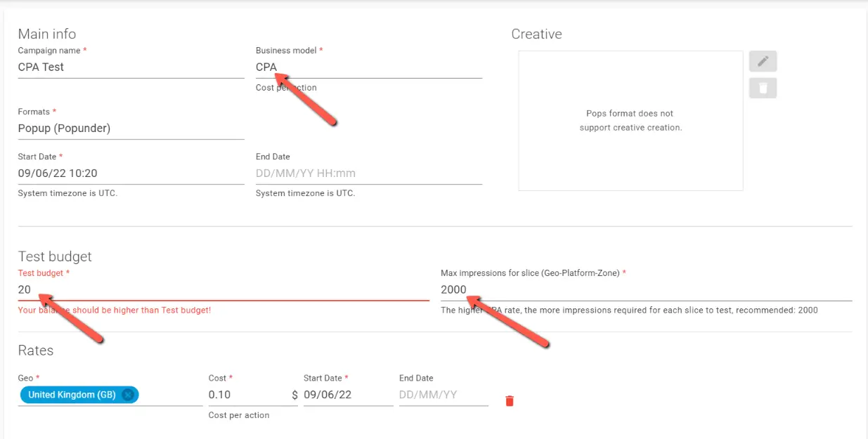Delete the United Kingdom rate row
Screen dimensions: 868x439
(510, 401)
